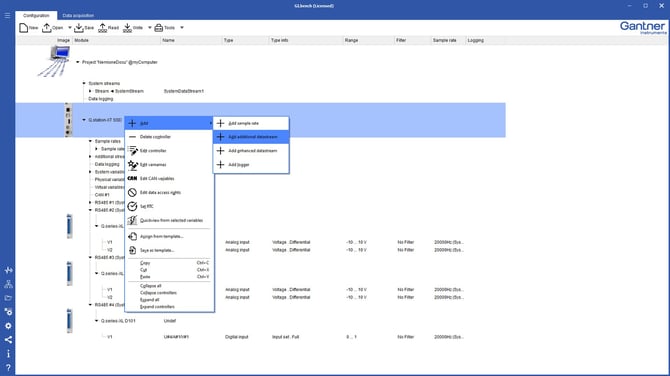The height and width of the screenshot is (376, 670).
Task: Click the help question mark icon
Action: [x=8, y=367]
